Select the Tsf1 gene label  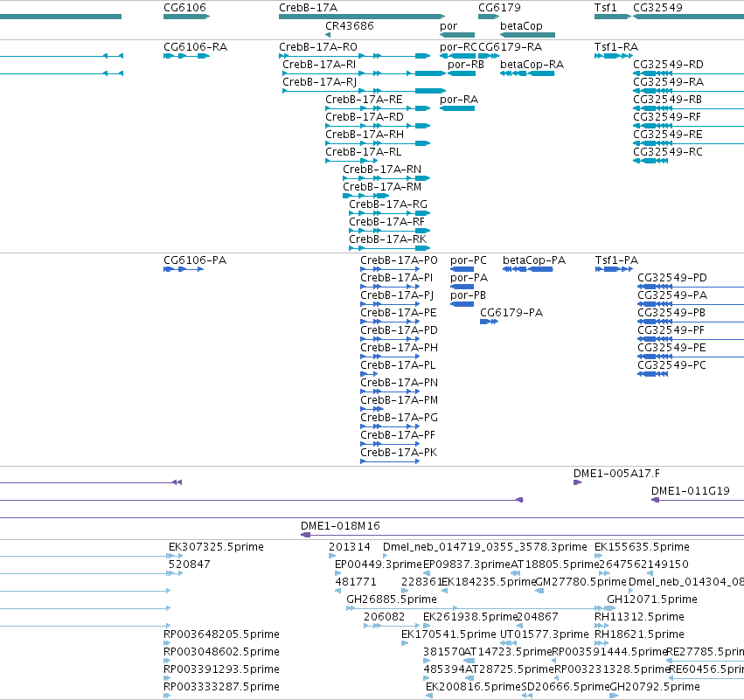coord(606,8)
